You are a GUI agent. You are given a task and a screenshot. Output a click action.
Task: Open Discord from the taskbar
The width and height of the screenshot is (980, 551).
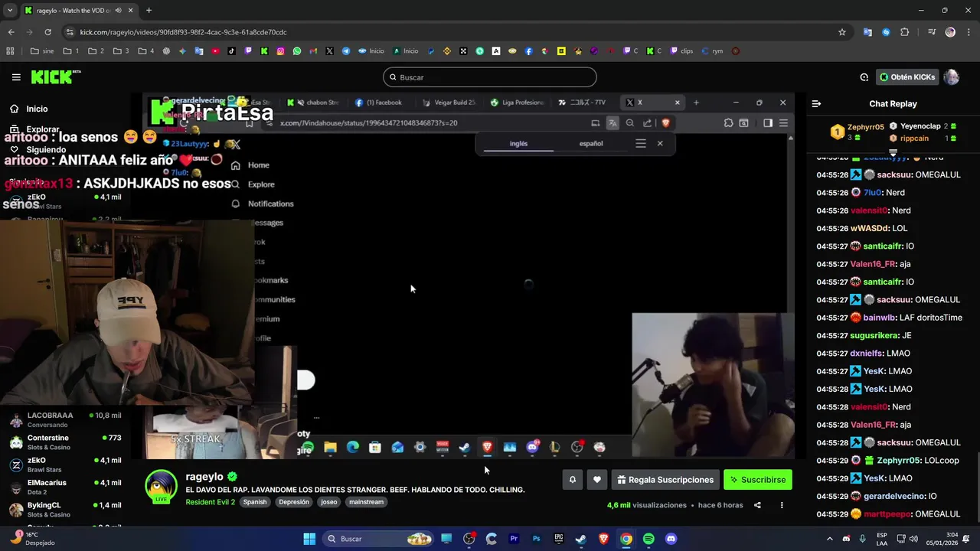coord(671,539)
